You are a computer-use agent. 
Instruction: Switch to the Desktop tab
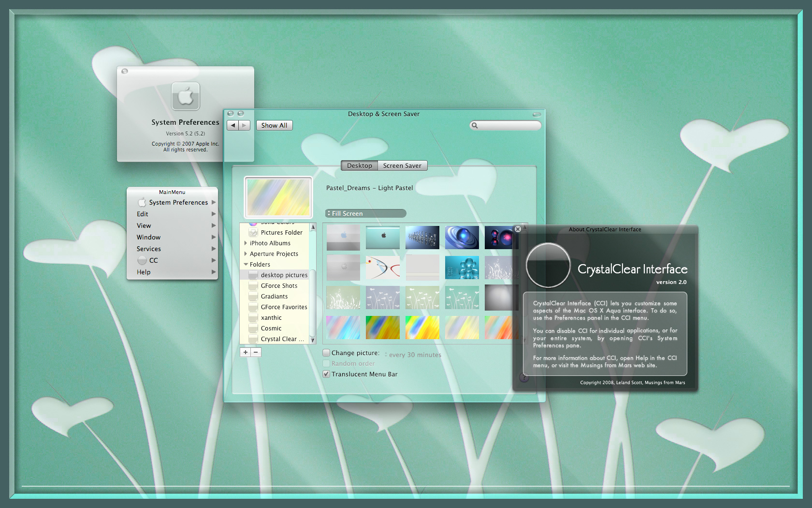tap(360, 165)
